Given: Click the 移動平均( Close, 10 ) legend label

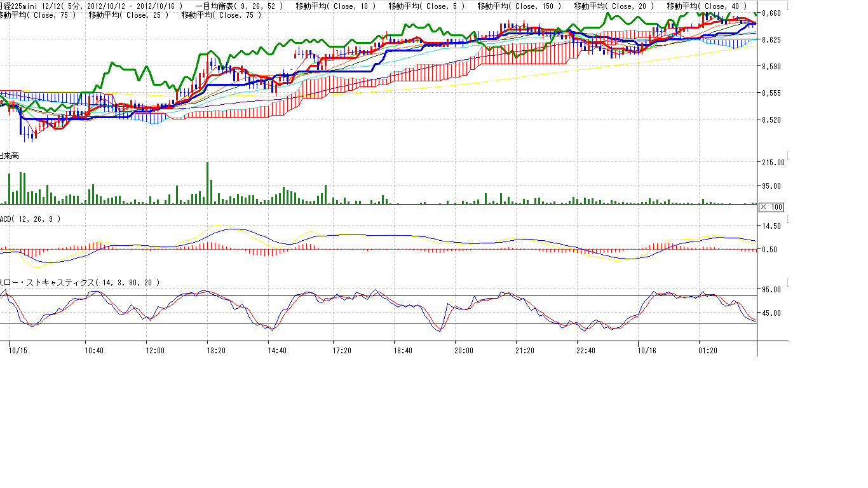Looking at the screenshot, I should click(x=336, y=6).
